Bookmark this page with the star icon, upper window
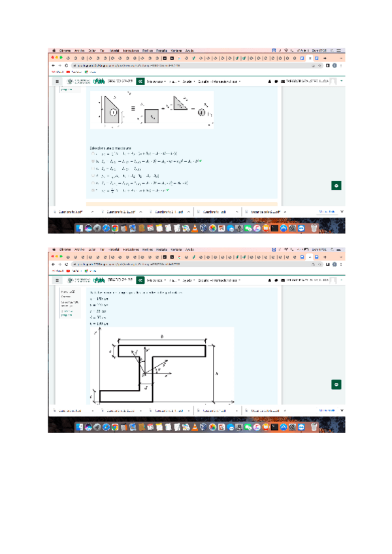The image size is (392, 554). click(x=319, y=66)
